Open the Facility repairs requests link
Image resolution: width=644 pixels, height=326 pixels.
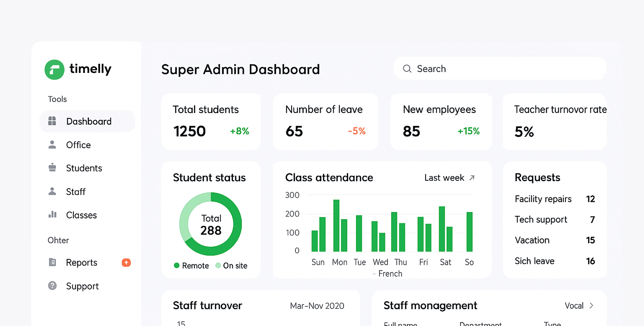pyautogui.click(x=543, y=199)
